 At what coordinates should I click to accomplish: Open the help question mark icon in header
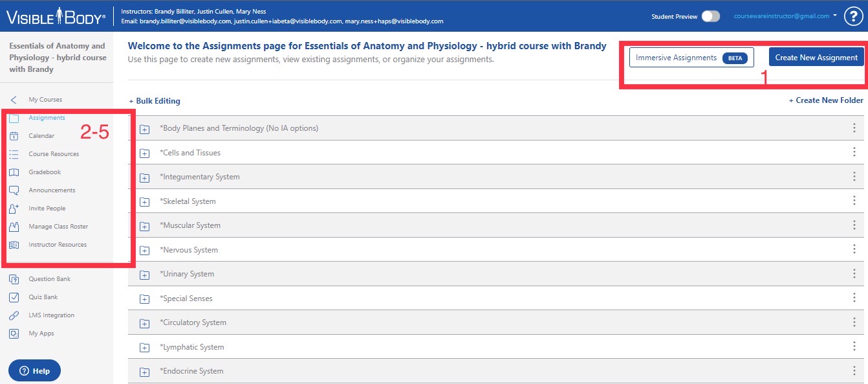(x=853, y=16)
